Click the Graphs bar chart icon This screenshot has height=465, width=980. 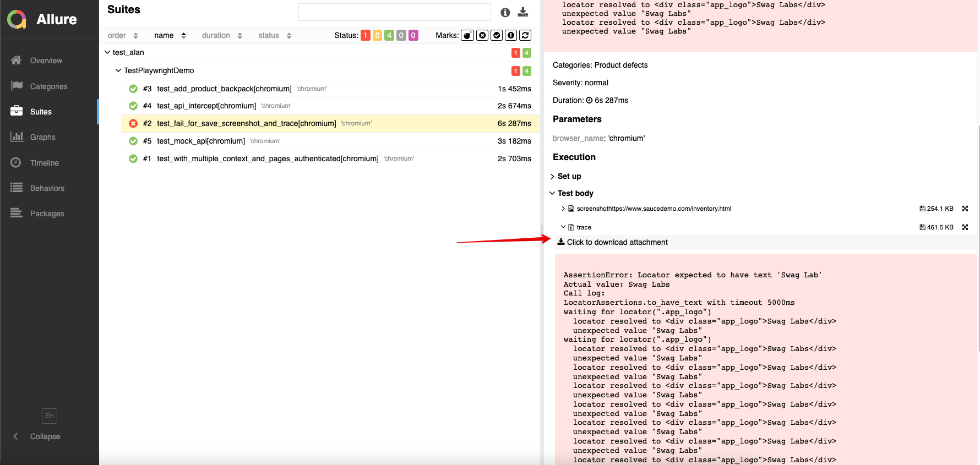click(17, 136)
